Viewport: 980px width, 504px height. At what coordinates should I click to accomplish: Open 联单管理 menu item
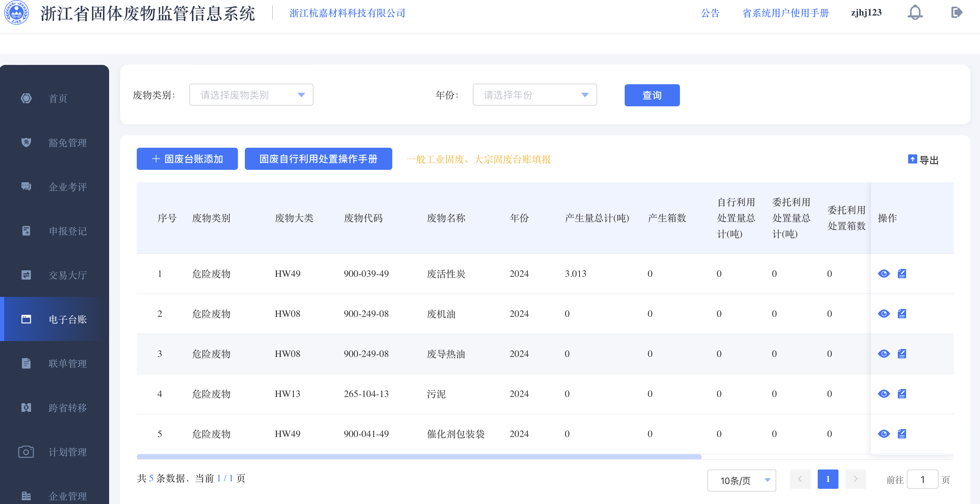[x=68, y=363]
